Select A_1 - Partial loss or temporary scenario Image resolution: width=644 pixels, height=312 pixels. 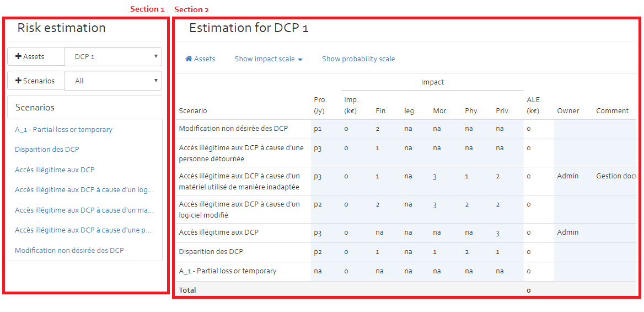click(x=63, y=129)
